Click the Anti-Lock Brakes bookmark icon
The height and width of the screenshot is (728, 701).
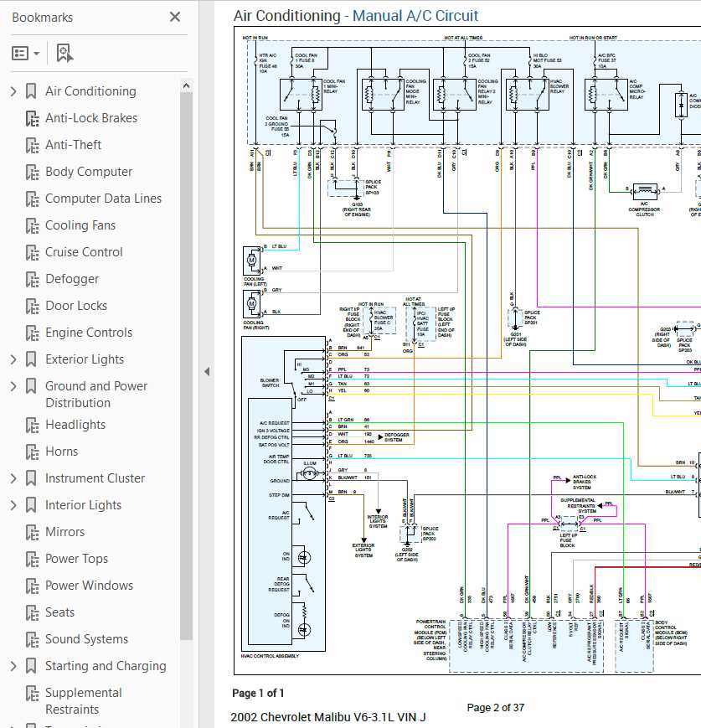32,118
